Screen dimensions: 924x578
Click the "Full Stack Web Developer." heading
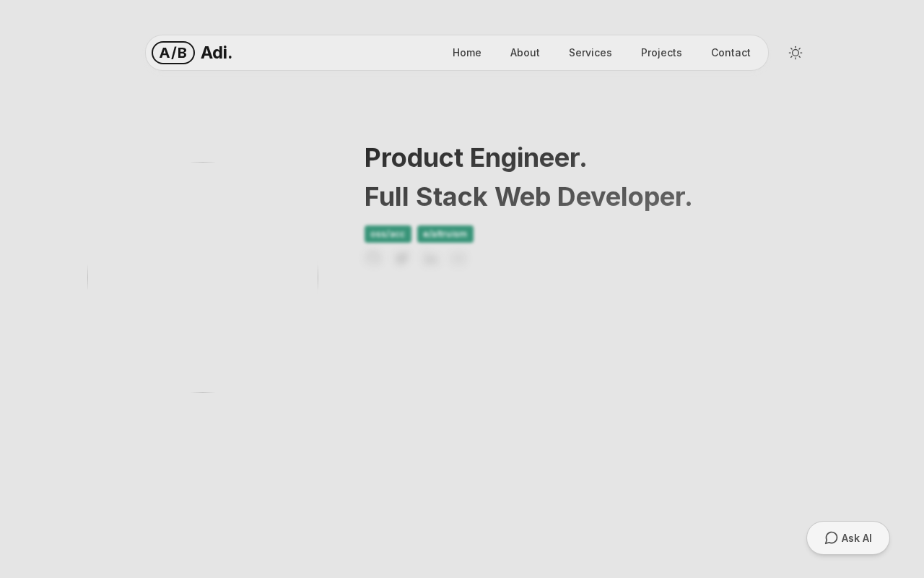528,197
